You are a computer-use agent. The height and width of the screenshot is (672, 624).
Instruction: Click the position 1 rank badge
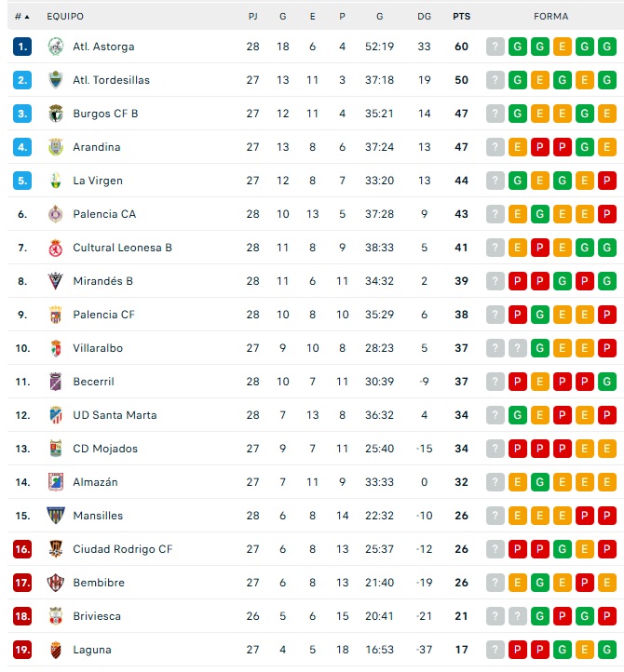pos(22,47)
